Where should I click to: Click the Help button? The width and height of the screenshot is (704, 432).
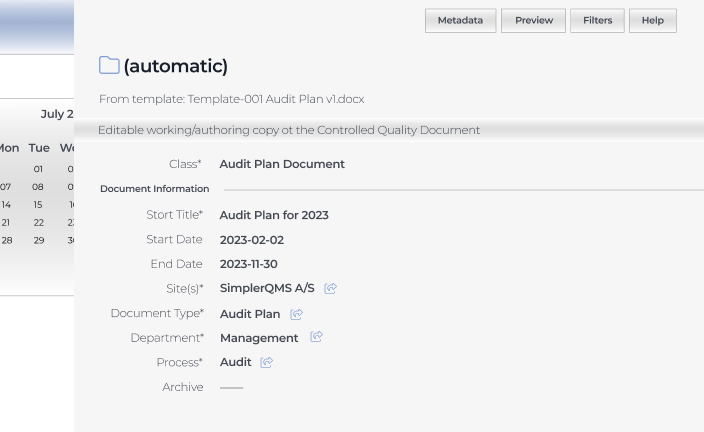pos(652,21)
